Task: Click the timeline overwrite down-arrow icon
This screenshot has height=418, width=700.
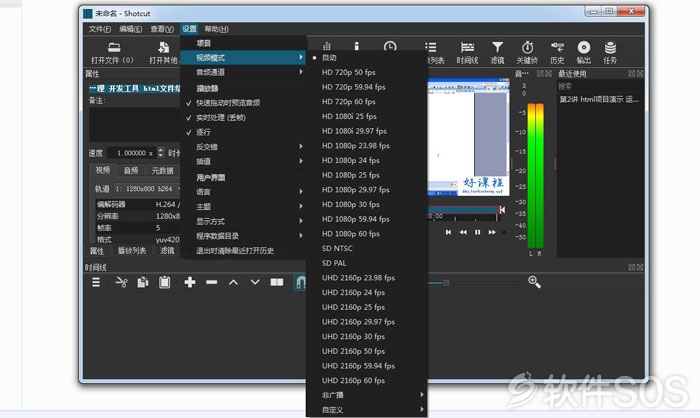Action: coord(255,282)
